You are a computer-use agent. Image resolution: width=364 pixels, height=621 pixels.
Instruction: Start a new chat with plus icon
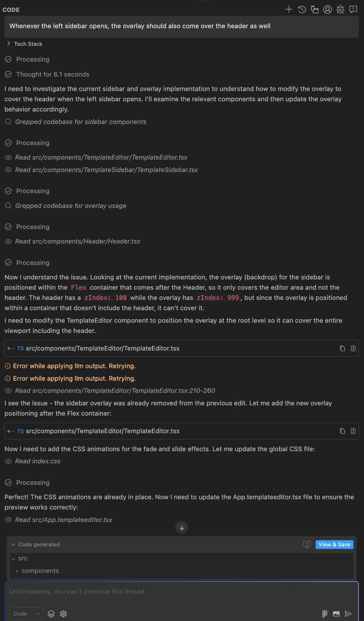point(289,10)
